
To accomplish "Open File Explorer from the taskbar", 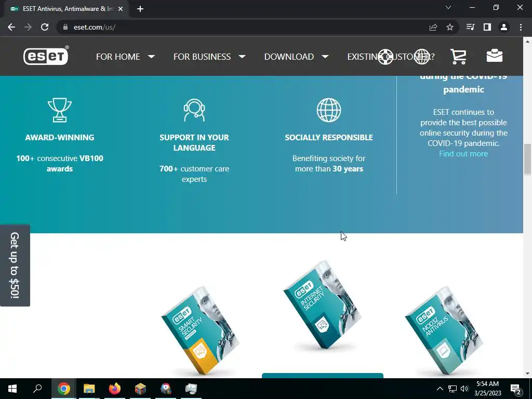I will tap(89, 389).
